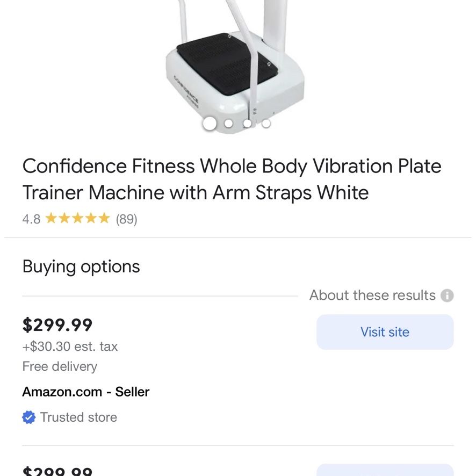
Task: Click the Trusted store label text
Action: [78, 417]
